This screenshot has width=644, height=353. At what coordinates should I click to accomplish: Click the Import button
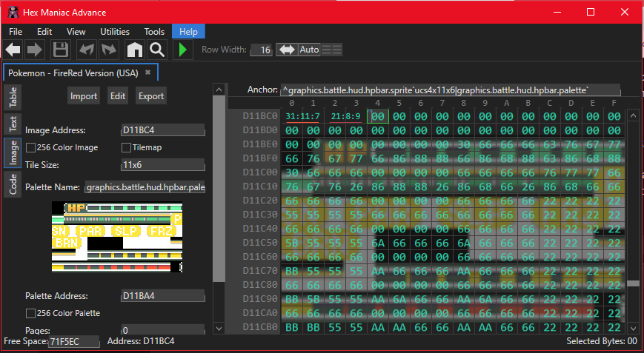(84, 96)
